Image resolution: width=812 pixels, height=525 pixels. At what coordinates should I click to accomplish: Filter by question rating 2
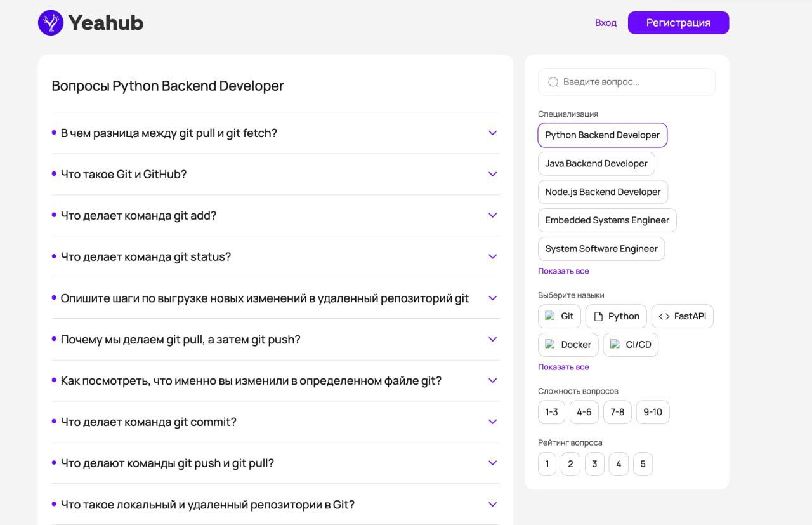pos(570,464)
